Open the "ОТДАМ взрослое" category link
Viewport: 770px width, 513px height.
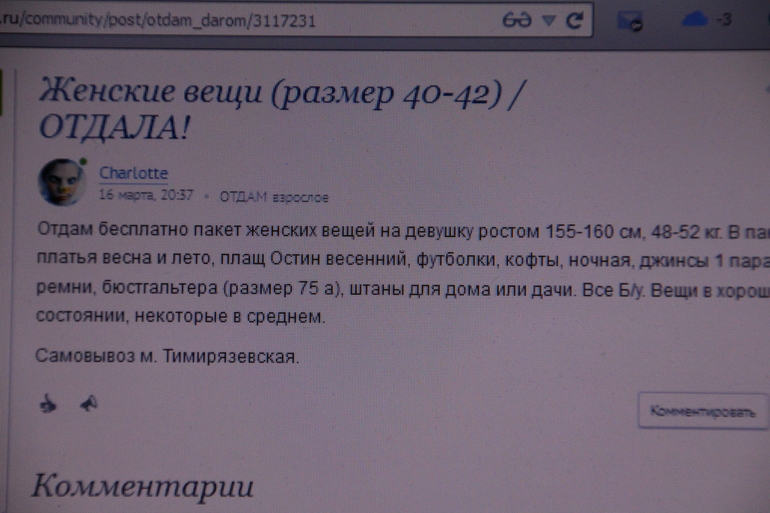tap(273, 197)
